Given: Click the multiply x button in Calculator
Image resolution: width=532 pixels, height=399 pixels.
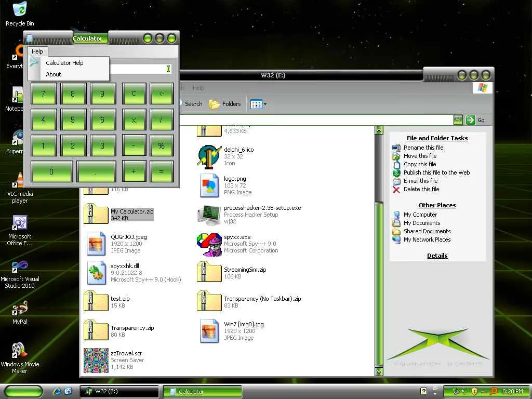Looking at the screenshot, I should (x=134, y=120).
